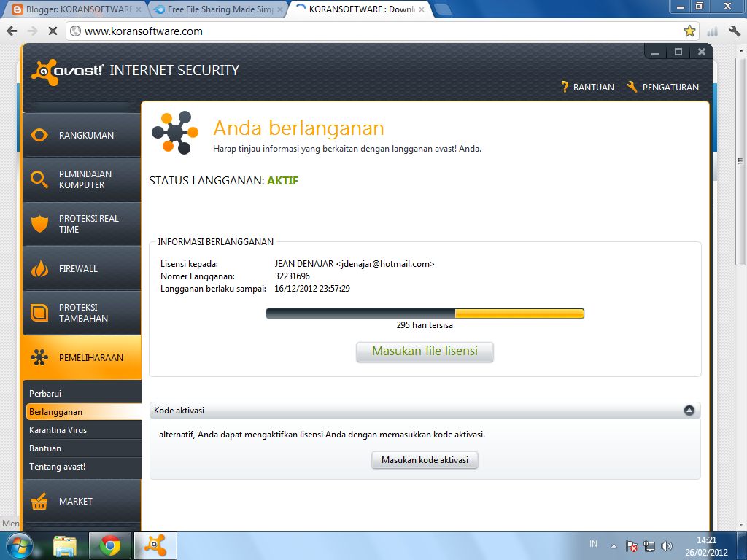This screenshot has height=560, width=747.
Task: Bookmark page with the star icon
Action: pyautogui.click(x=689, y=31)
